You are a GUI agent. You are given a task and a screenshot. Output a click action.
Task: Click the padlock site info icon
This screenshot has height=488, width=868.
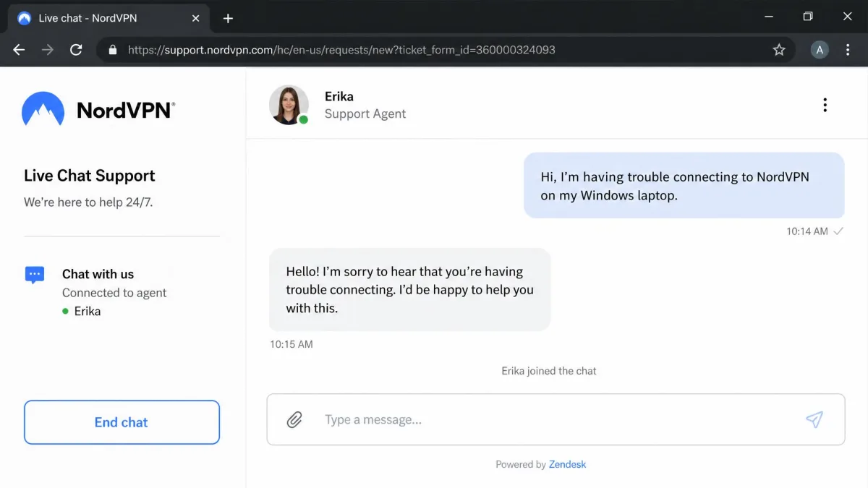(x=112, y=50)
